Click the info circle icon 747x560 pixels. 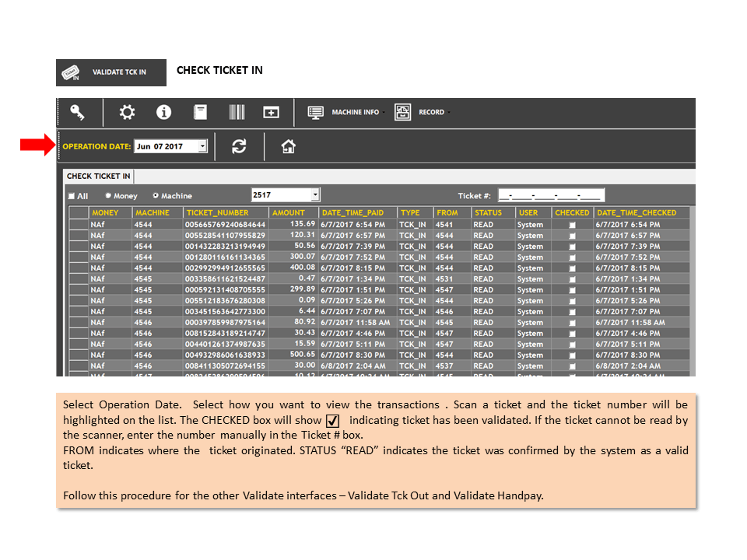(163, 112)
